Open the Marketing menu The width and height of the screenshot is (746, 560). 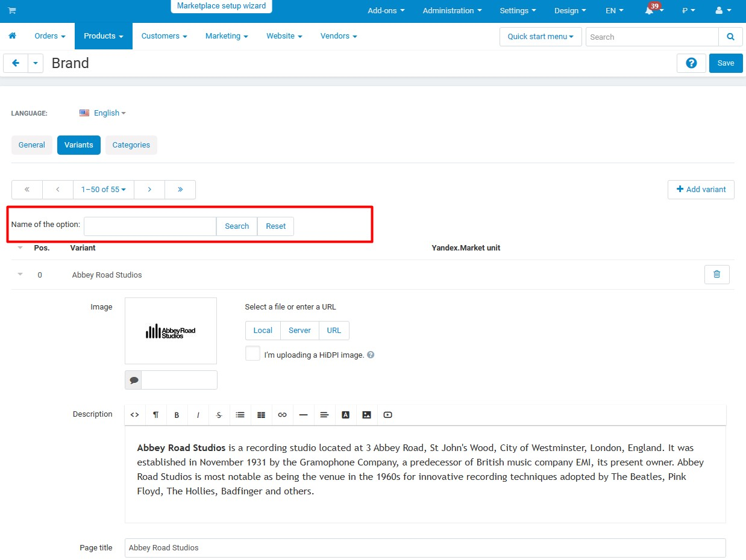tap(227, 36)
